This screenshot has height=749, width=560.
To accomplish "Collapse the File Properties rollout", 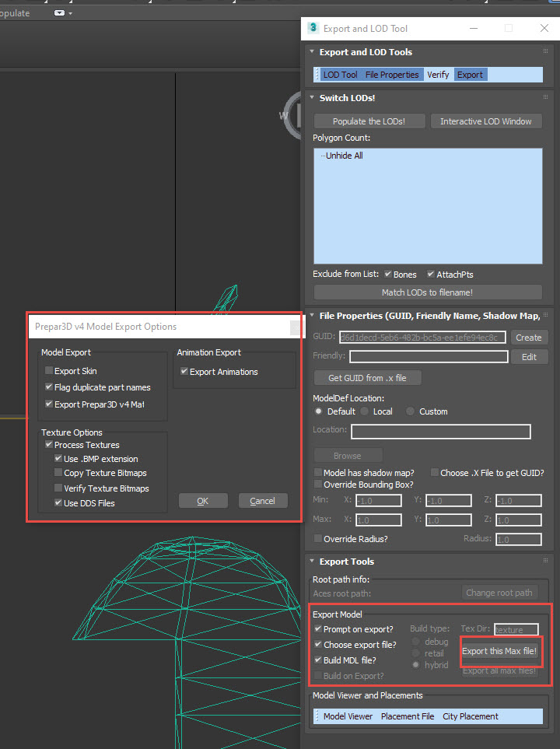I will tap(312, 315).
